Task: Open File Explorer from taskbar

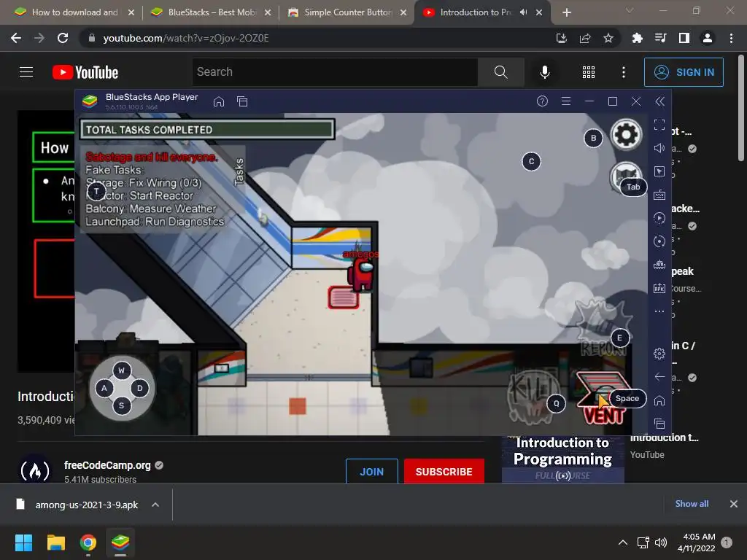Action: 55,542
